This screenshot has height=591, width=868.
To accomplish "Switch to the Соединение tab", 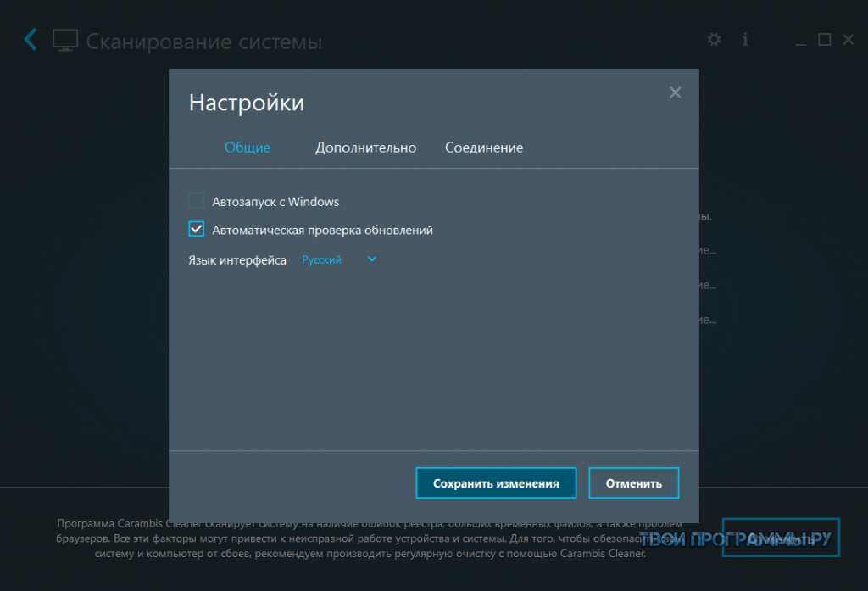I will [x=484, y=148].
